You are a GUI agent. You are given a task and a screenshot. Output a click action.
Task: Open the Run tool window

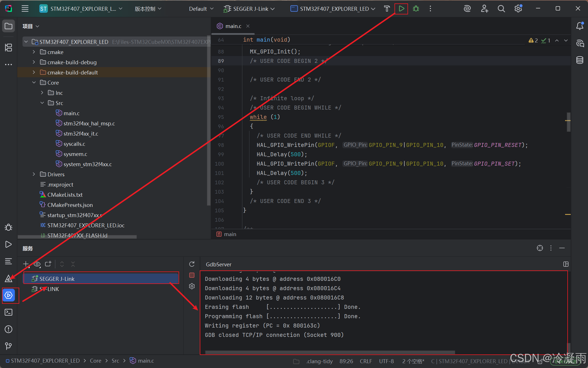(8, 244)
